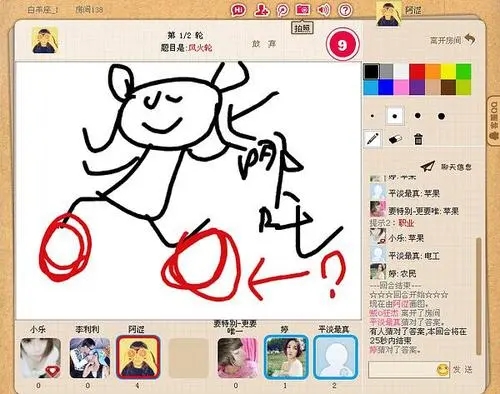
Task: Open the add friend icon
Action: point(262,10)
